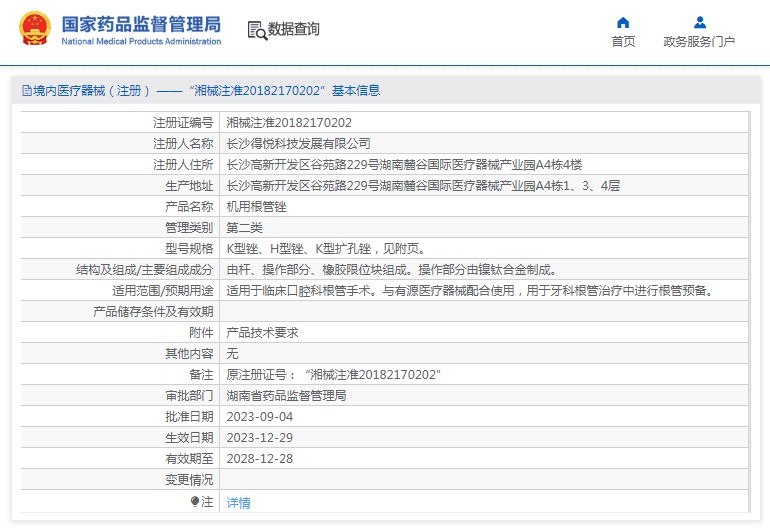
Task: Select 备注 original registration number text
Action: (333, 375)
